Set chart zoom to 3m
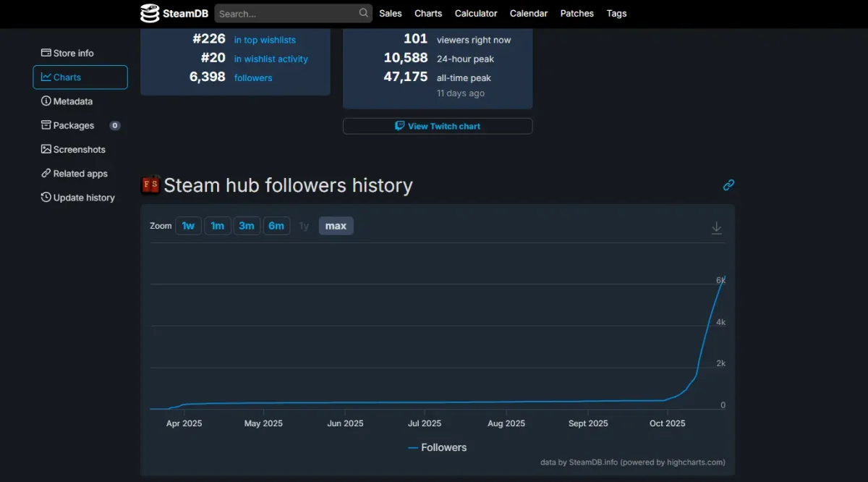Image resolution: width=868 pixels, height=482 pixels. click(x=247, y=226)
